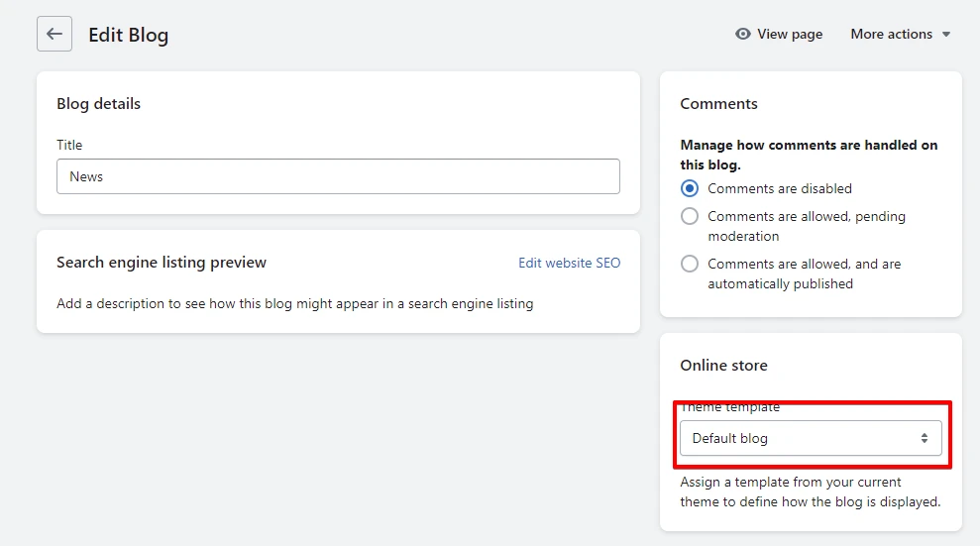The width and height of the screenshot is (980, 546).
Task: Open the Theme template Default blog dropdown
Action: [x=811, y=438]
